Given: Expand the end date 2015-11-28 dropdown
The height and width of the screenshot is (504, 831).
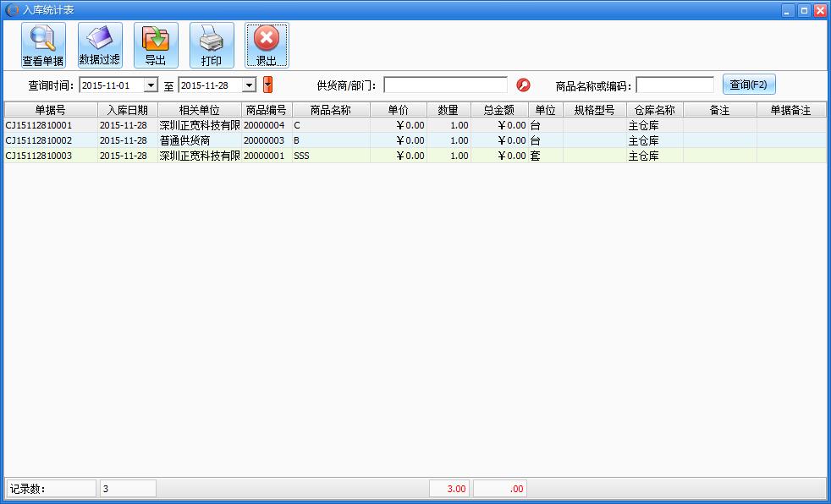Looking at the screenshot, I should tap(249, 85).
